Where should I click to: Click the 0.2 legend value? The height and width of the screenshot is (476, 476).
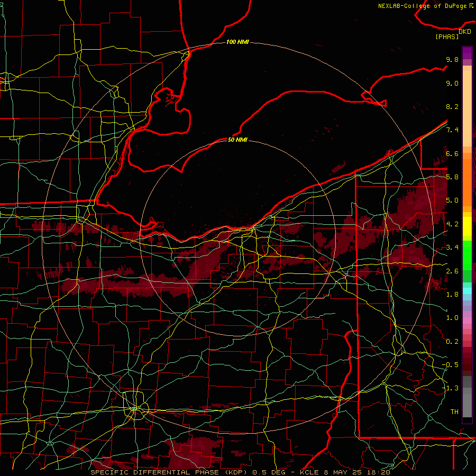[452, 342]
